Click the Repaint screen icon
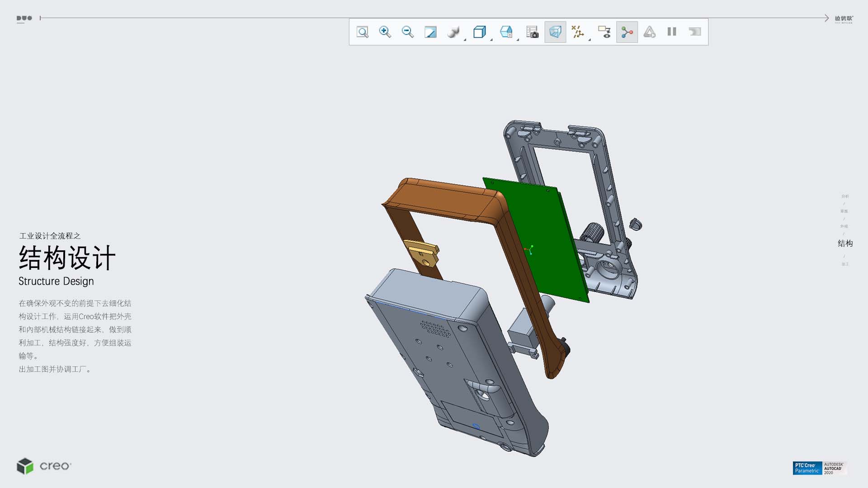Screen dimensions: 868x488 click(430, 32)
